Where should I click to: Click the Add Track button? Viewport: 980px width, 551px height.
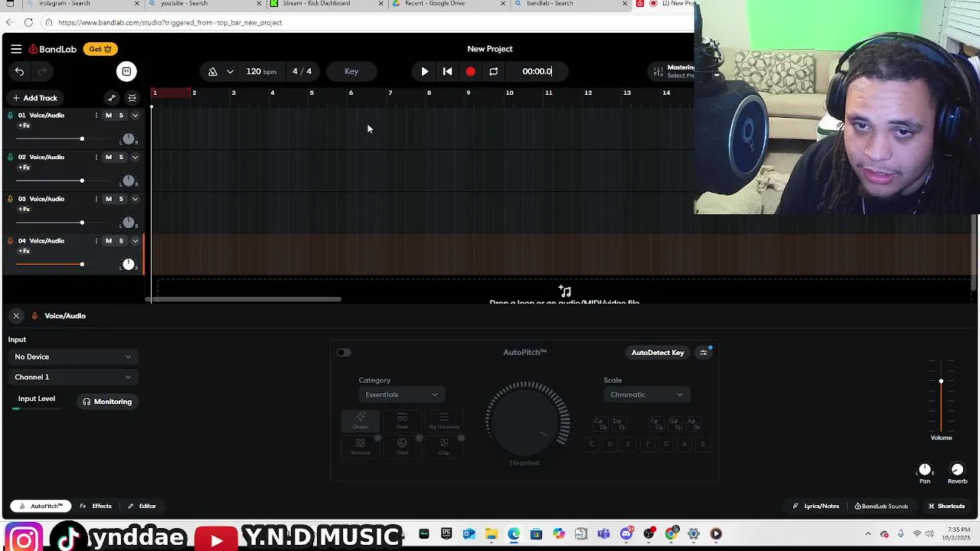[x=34, y=98]
